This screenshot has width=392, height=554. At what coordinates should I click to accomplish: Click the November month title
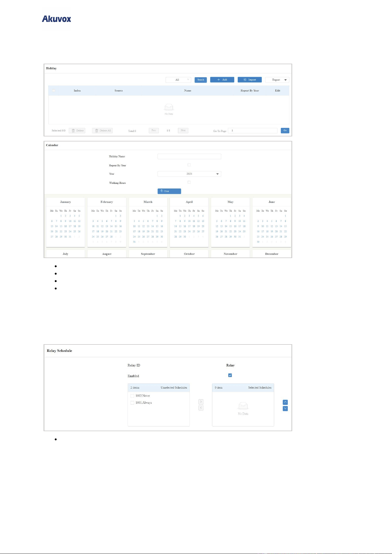click(230, 254)
